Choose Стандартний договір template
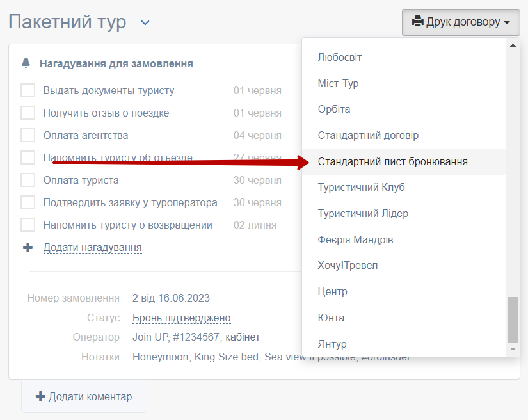This screenshot has height=420, width=528. (x=368, y=135)
